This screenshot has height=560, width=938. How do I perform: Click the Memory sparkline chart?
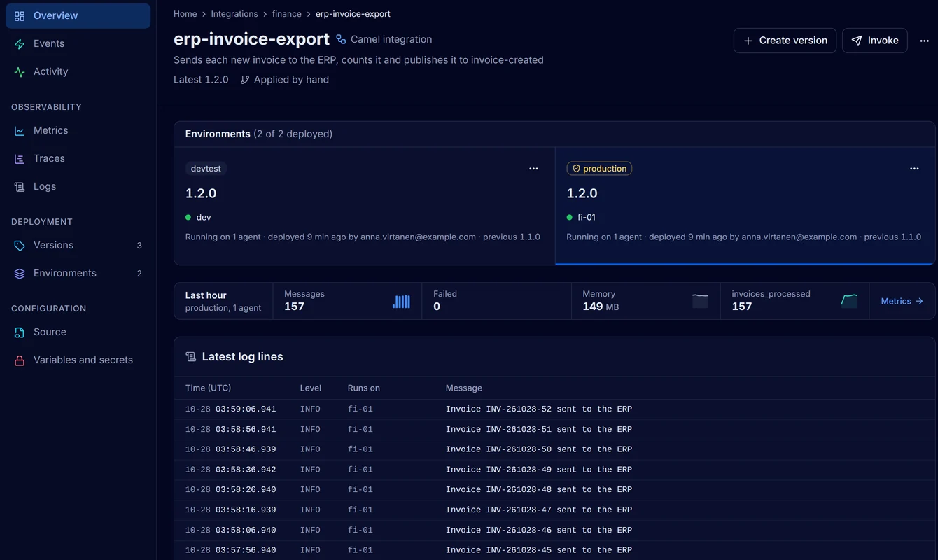pos(701,302)
